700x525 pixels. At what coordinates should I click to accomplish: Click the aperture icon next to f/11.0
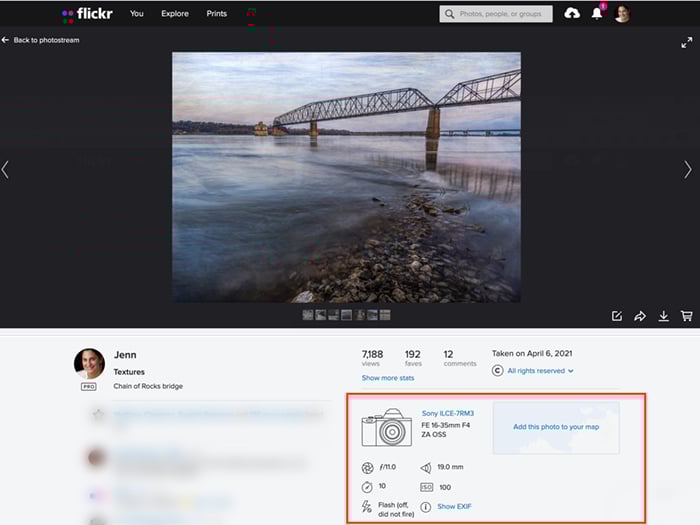(x=367, y=468)
